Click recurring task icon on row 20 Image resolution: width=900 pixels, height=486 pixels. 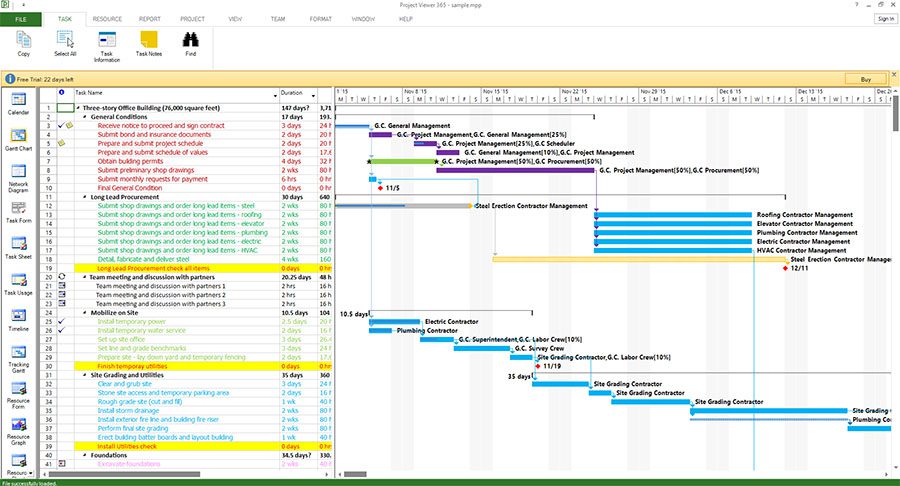tap(61, 277)
